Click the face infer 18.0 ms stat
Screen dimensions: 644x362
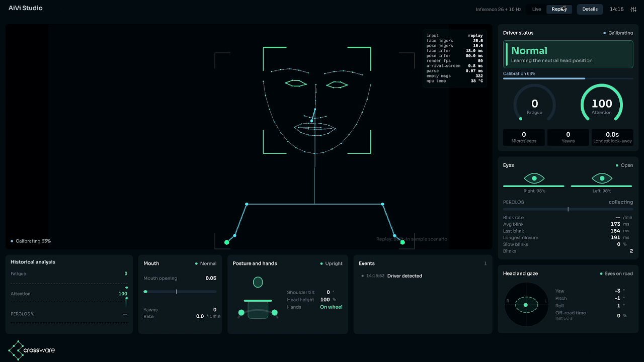455,51
